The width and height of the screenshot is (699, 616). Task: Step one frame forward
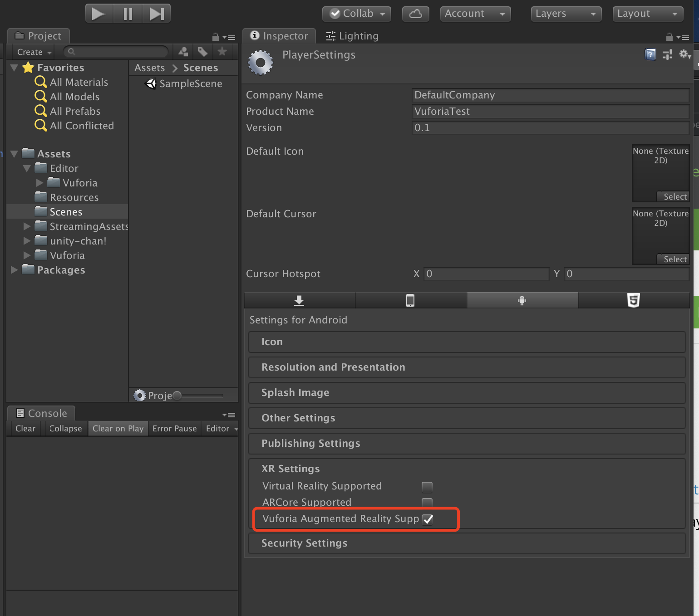click(157, 14)
